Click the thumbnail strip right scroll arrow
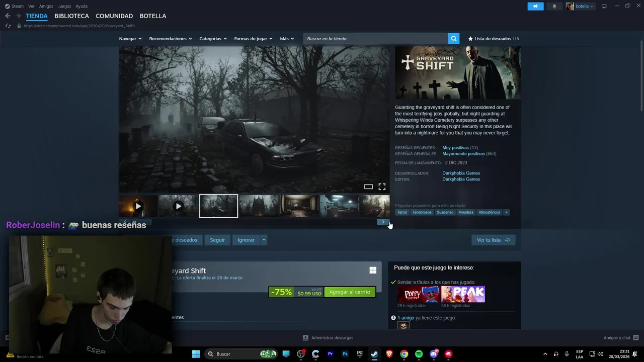Image resolution: width=644 pixels, height=362 pixels. coord(383,222)
